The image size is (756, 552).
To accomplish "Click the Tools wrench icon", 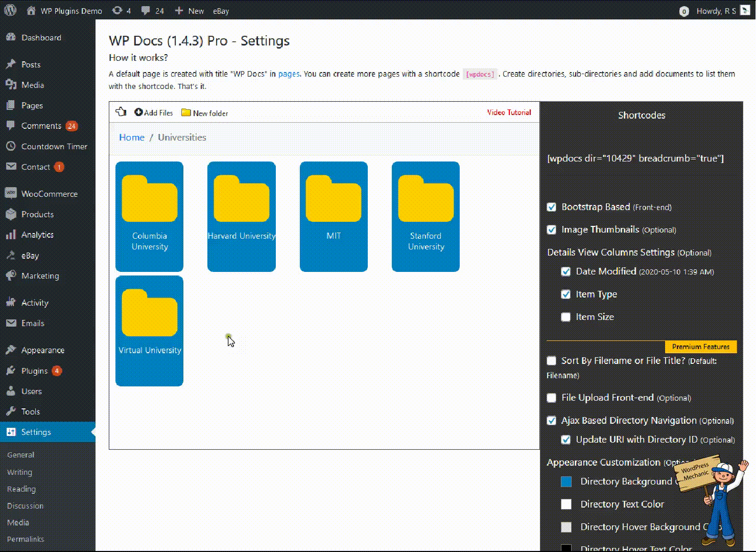I will coord(11,411).
